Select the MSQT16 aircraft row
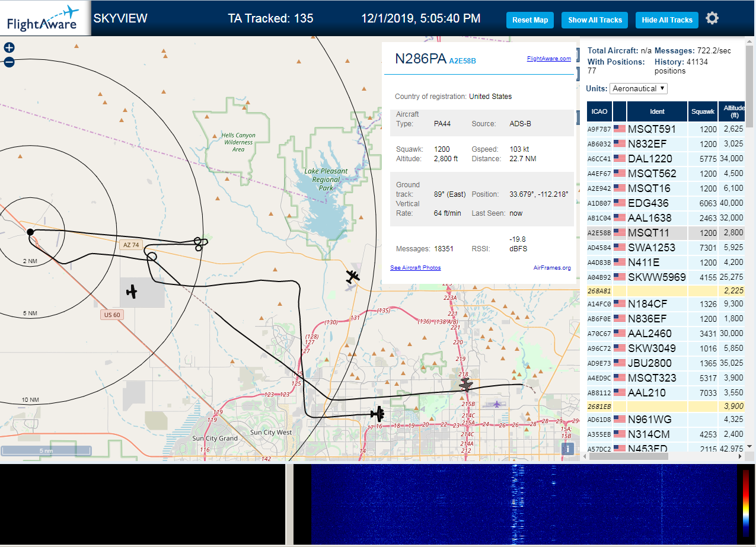The height and width of the screenshot is (547, 756). (x=666, y=188)
